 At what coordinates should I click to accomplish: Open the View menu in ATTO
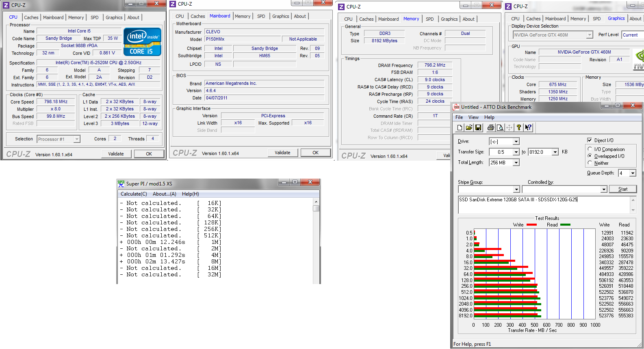tap(473, 117)
